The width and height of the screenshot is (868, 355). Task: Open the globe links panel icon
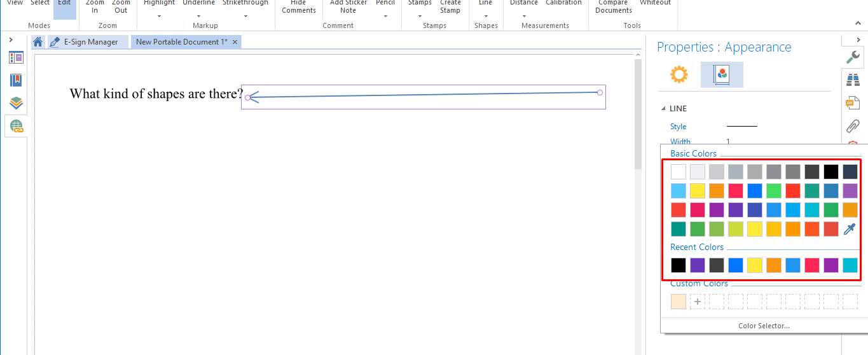pos(16,126)
